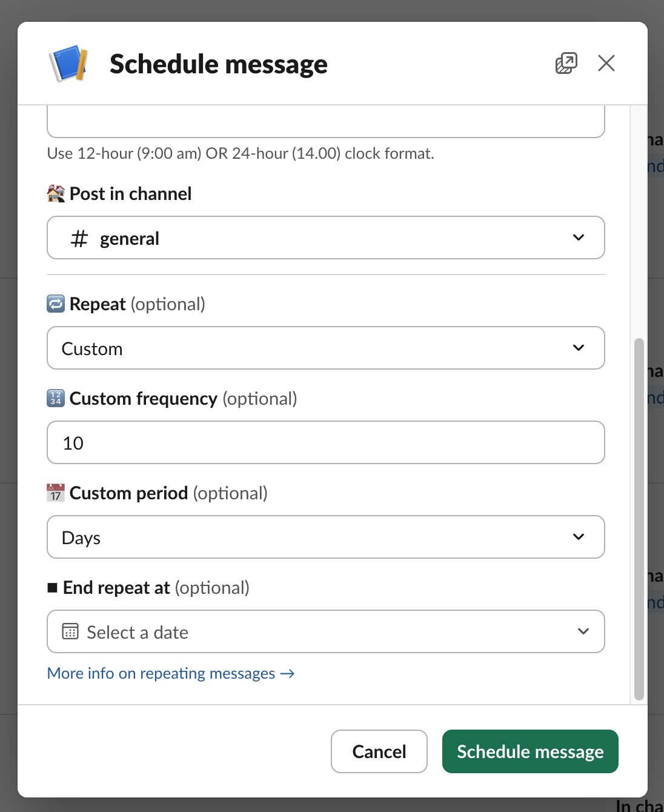This screenshot has width=664, height=812.
Task: Click the time input field above clock format hint
Action: point(326,121)
